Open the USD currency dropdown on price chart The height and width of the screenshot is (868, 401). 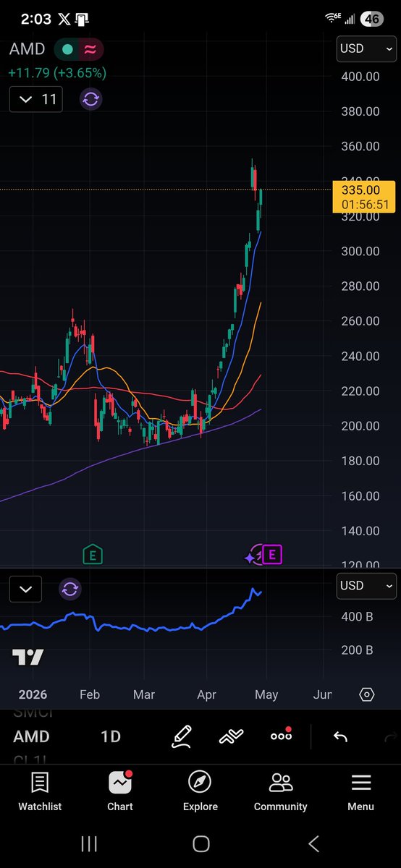[366, 48]
